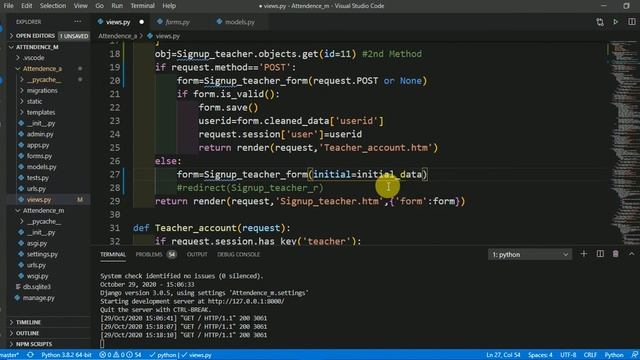Screen dimensions: 640x360
Task: Open asgi.py in the explorer
Action: [37, 243]
